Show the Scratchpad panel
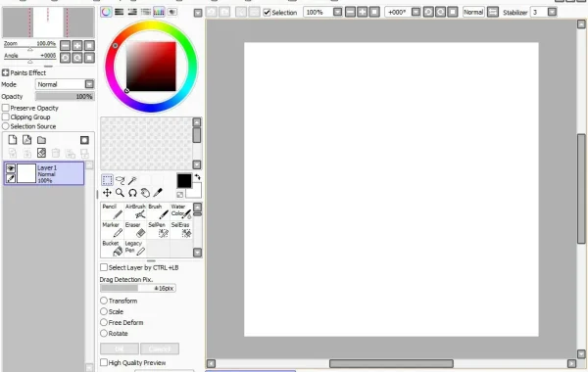The width and height of the screenshot is (588, 372). point(172,12)
